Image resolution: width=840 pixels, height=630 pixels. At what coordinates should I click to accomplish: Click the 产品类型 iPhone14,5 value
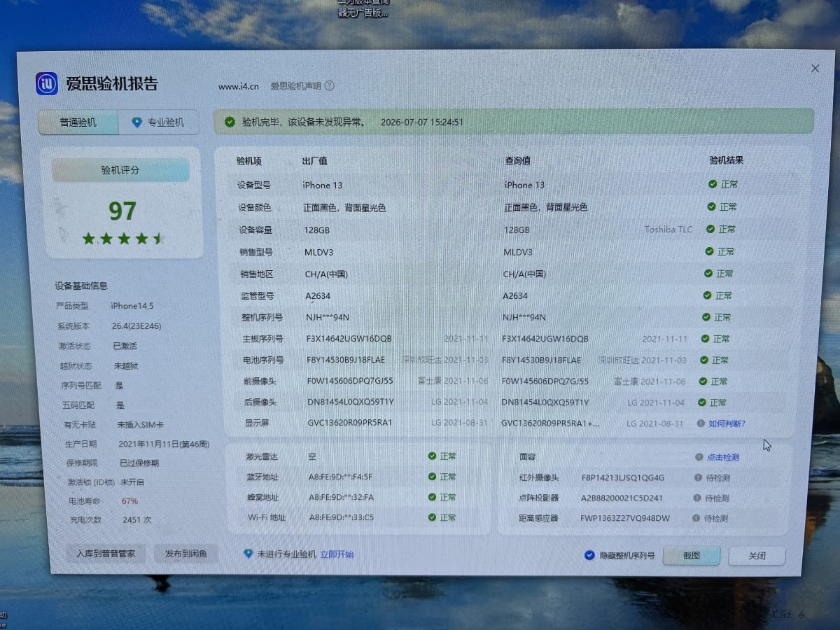tap(132, 306)
